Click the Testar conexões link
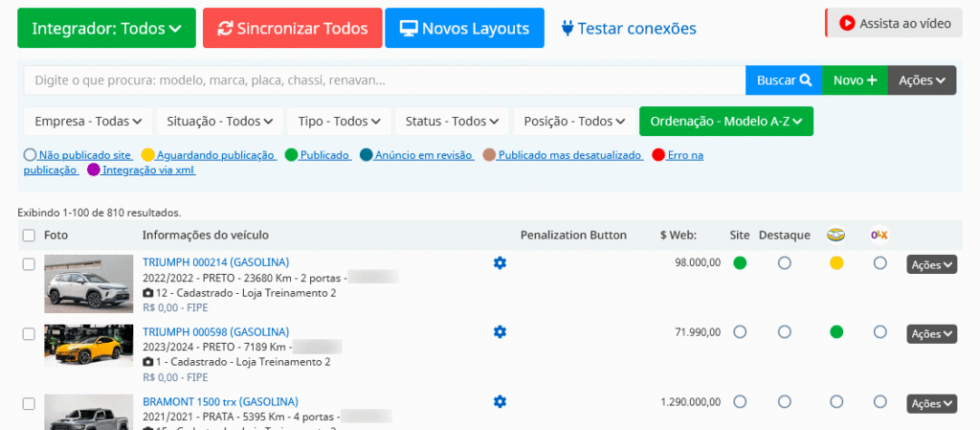This screenshot has width=980, height=430. [629, 28]
